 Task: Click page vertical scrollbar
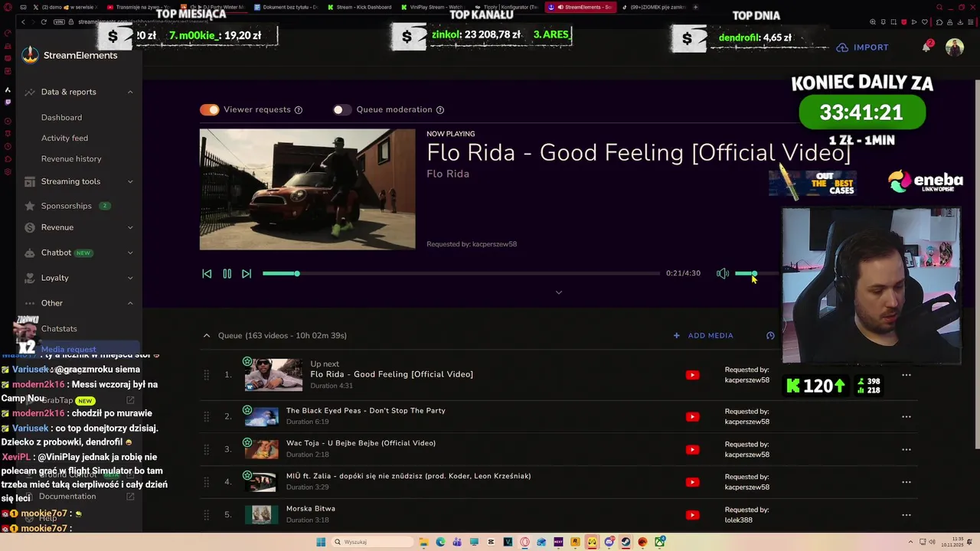[976, 264]
